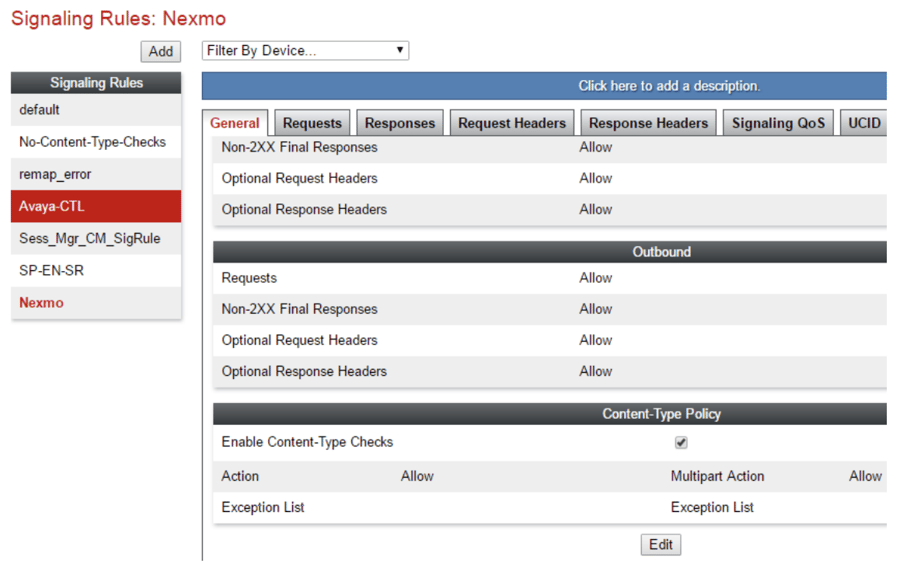Screen dimensions: 900x567
Task: Select the default signaling rule
Action: pos(96,110)
